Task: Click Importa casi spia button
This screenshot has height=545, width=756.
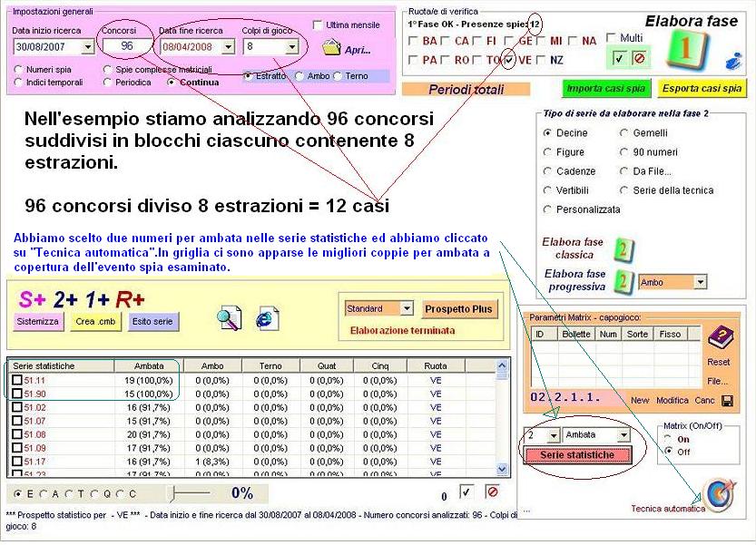Action: coord(606,89)
